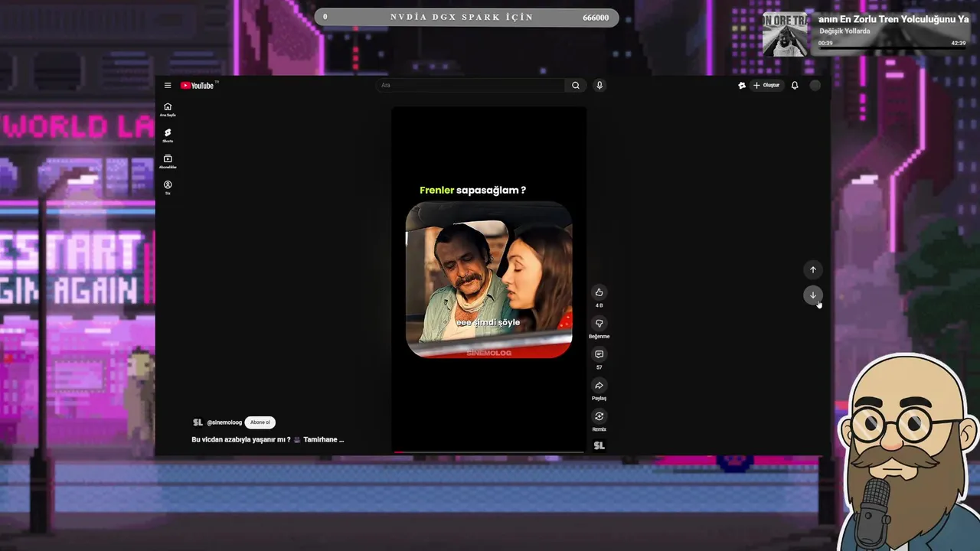
Task: Pause the Short by clicking the video
Action: (488, 280)
